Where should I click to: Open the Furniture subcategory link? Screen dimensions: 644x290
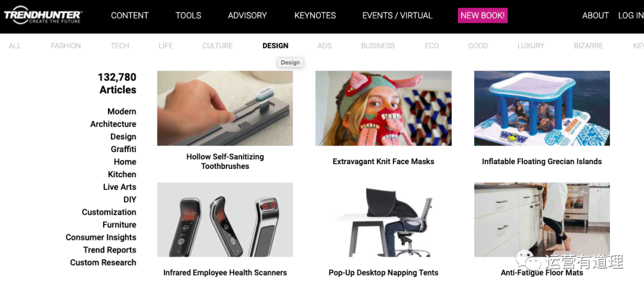coord(119,225)
